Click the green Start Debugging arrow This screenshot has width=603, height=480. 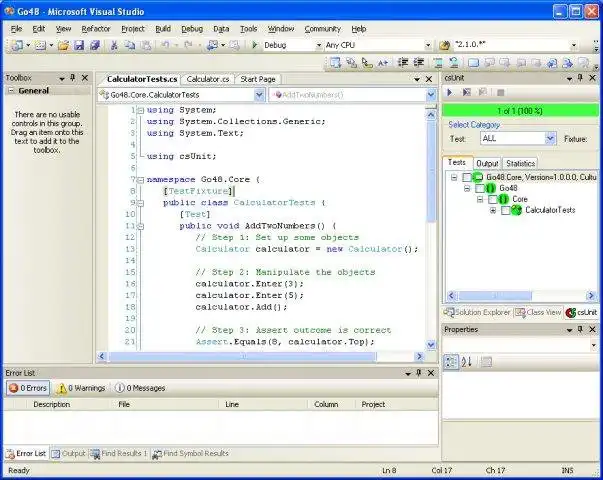coord(254,45)
